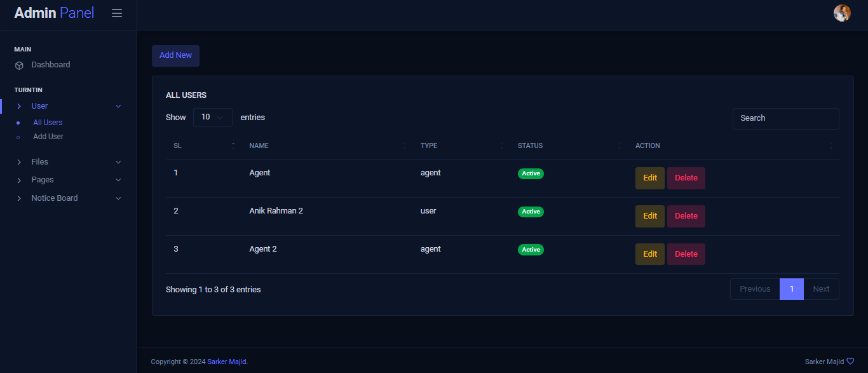Click the chevron icon before User

pyautogui.click(x=19, y=106)
